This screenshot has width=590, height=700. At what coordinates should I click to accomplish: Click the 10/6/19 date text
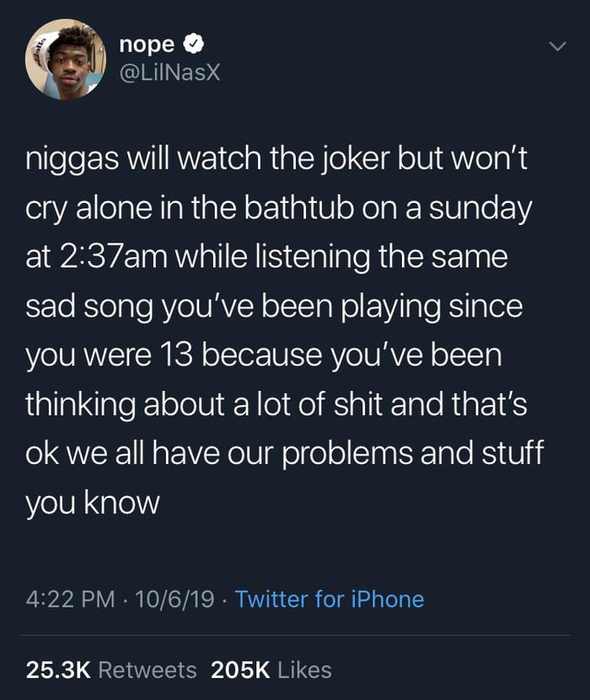point(174,599)
